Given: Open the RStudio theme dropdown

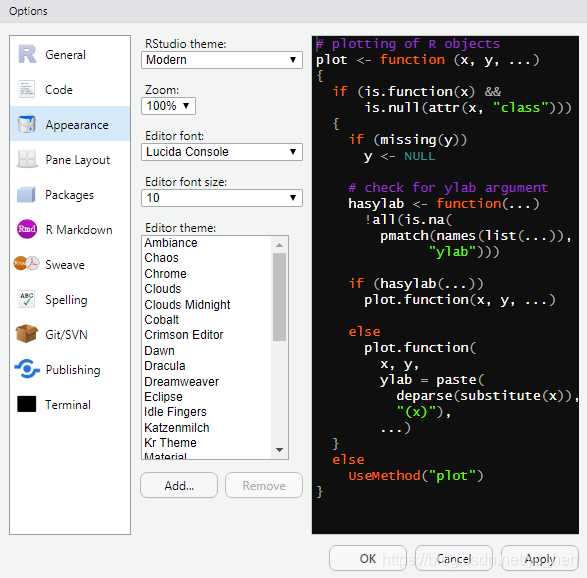Looking at the screenshot, I should click(222, 60).
